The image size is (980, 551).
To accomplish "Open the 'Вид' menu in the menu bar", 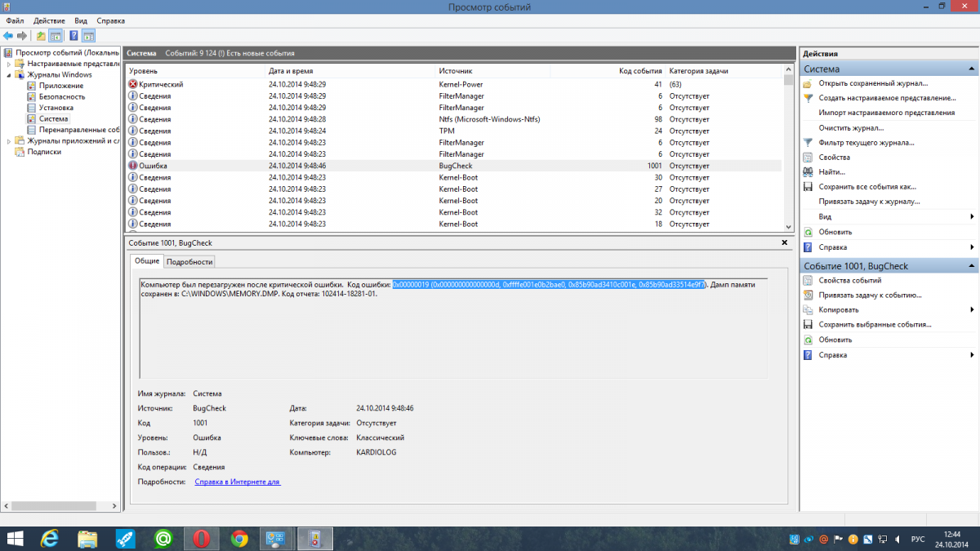I will tap(81, 20).
